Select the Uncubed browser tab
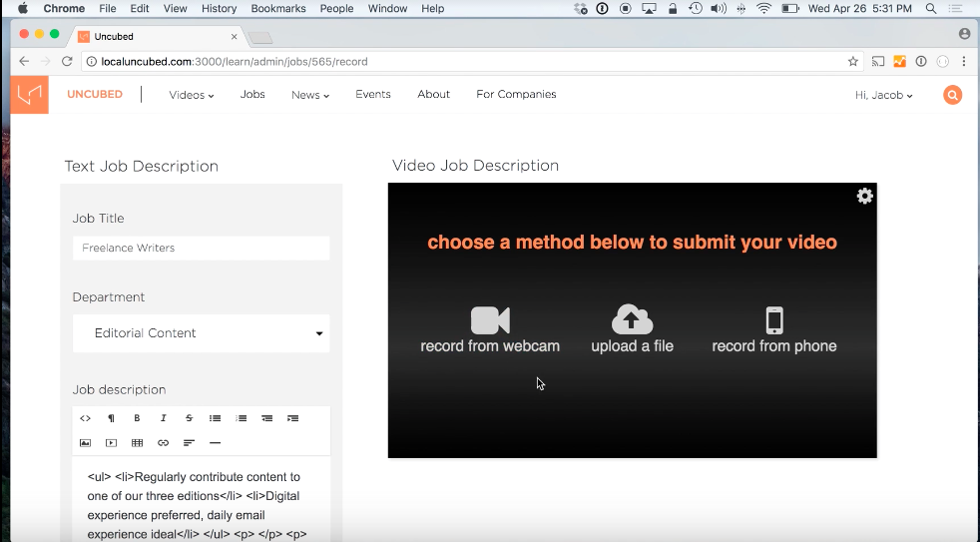980x542 pixels. pos(157,37)
